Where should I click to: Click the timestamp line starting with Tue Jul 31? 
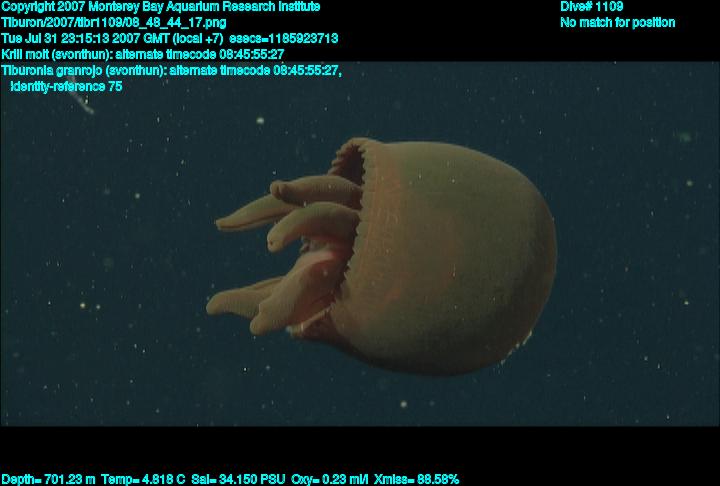170,38
